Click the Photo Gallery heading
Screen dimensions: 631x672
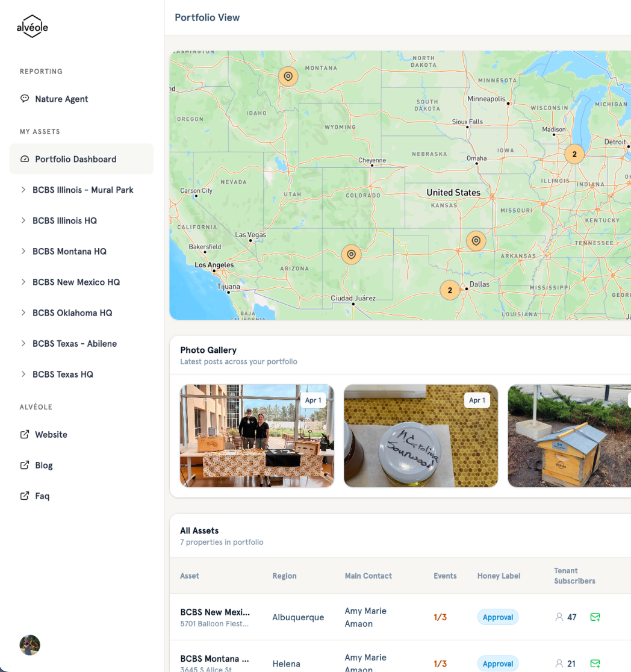pyautogui.click(x=208, y=350)
